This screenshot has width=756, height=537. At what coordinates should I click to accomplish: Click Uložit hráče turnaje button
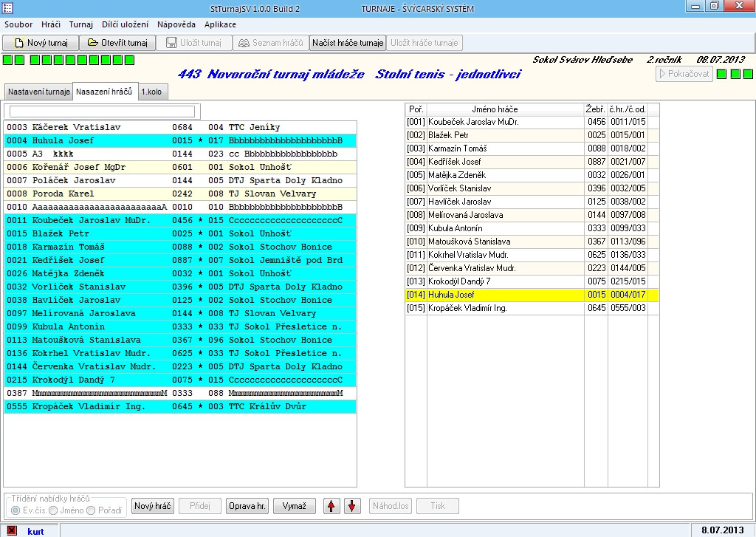click(425, 43)
